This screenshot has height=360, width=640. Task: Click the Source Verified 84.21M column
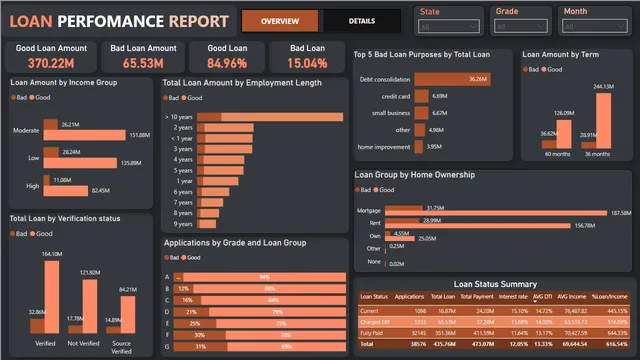point(128,315)
